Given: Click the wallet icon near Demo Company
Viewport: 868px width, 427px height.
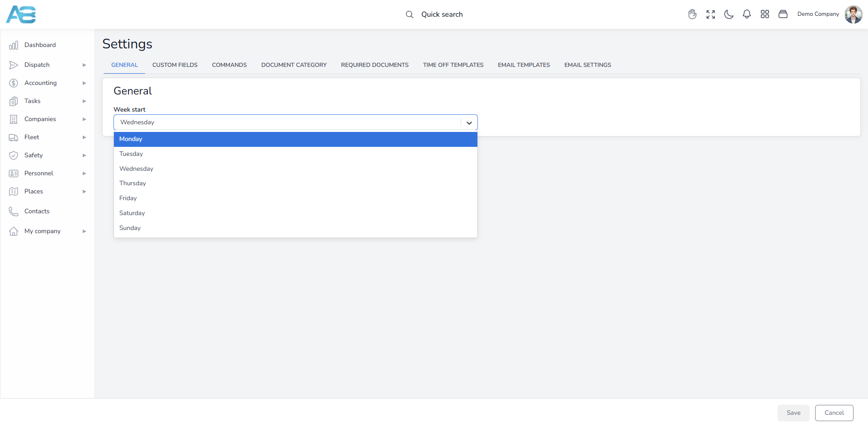Looking at the screenshot, I should pyautogui.click(x=783, y=14).
